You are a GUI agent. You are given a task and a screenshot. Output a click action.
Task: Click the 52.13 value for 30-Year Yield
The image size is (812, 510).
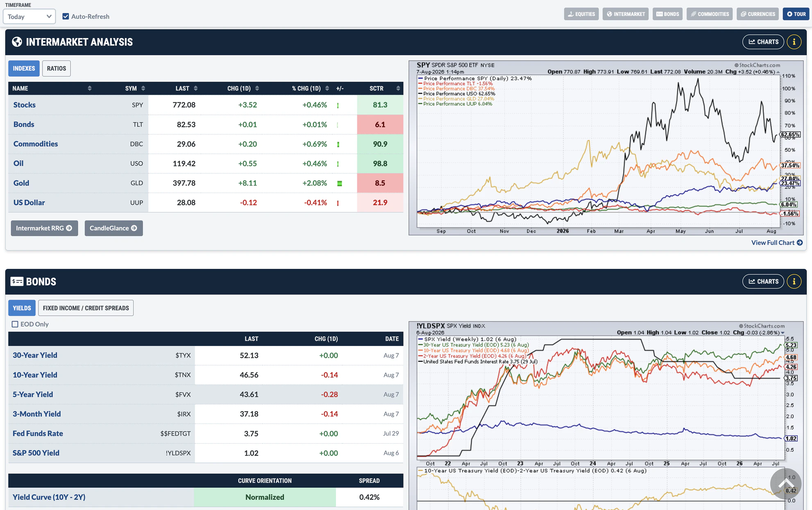click(249, 355)
